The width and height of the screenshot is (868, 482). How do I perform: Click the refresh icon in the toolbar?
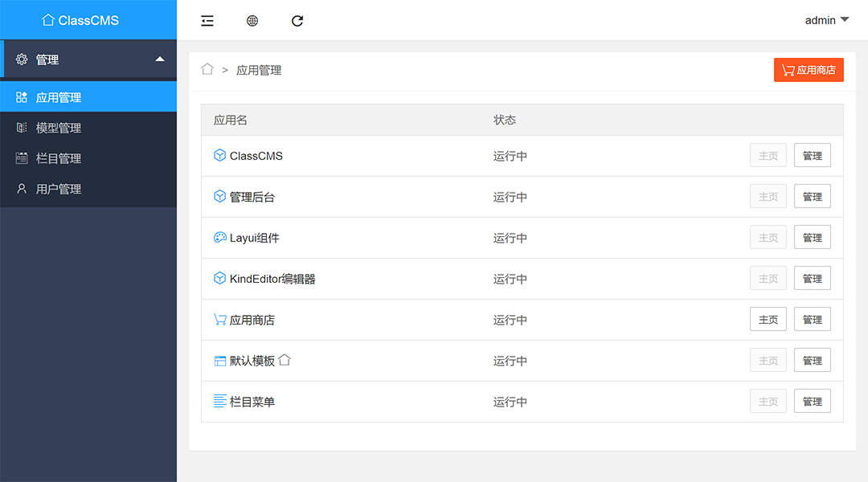tap(297, 20)
